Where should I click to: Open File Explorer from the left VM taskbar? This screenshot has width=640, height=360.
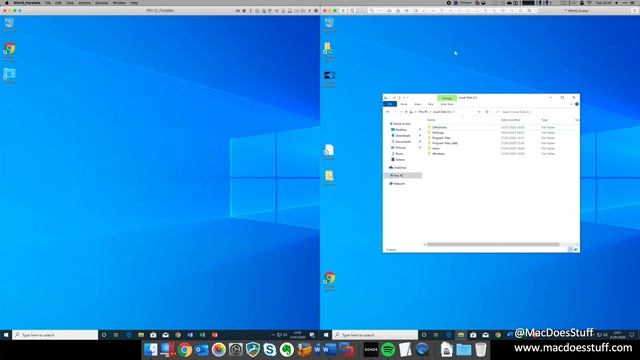[141, 335]
